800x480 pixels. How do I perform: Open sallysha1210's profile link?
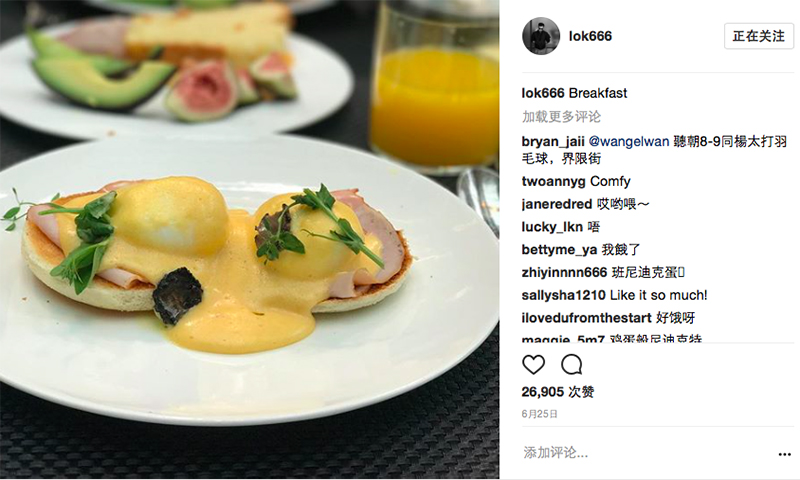(x=564, y=295)
